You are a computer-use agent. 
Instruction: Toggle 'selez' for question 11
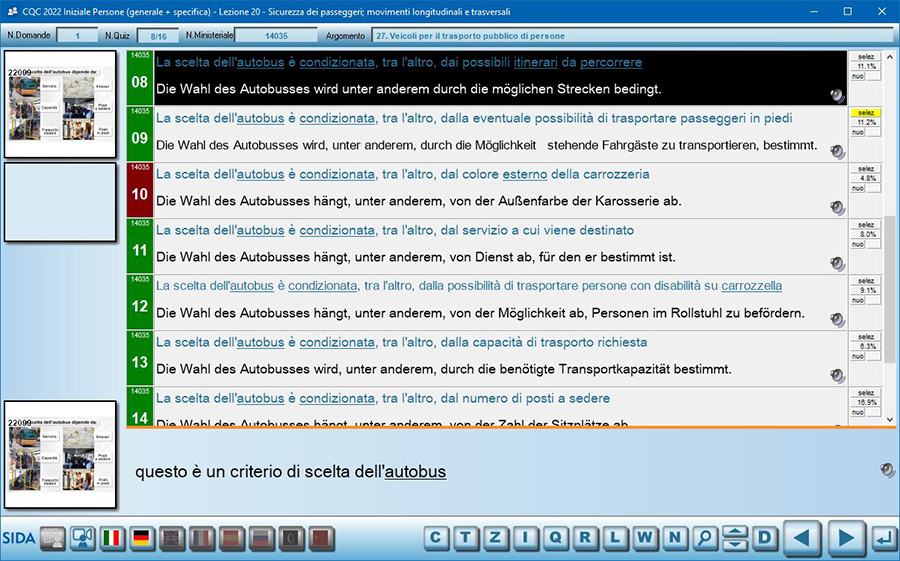tap(865, 225)
